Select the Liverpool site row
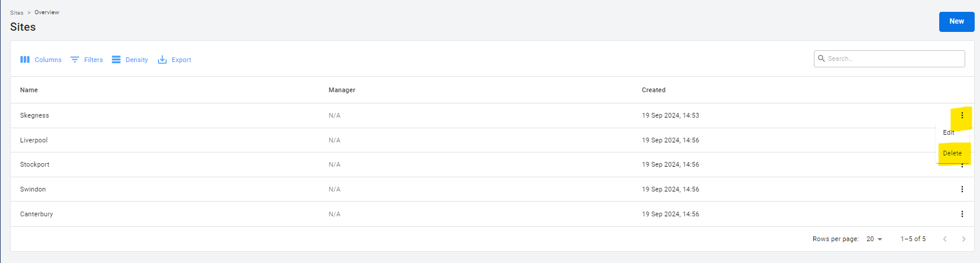This screenshot has width=980, height=263. [x=34, y=140]
